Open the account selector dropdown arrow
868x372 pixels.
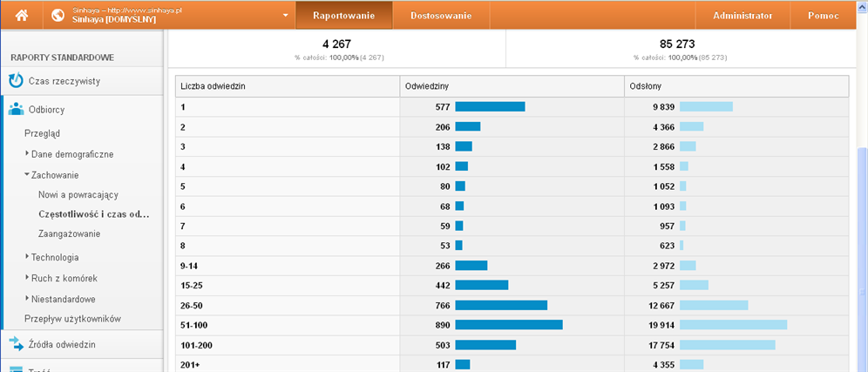click(285, 16)
